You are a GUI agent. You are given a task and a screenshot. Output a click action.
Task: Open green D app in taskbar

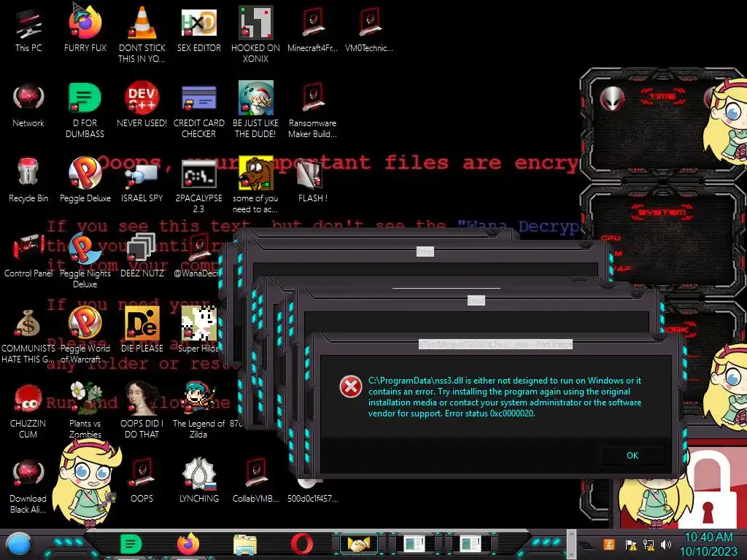click(131, 544)
